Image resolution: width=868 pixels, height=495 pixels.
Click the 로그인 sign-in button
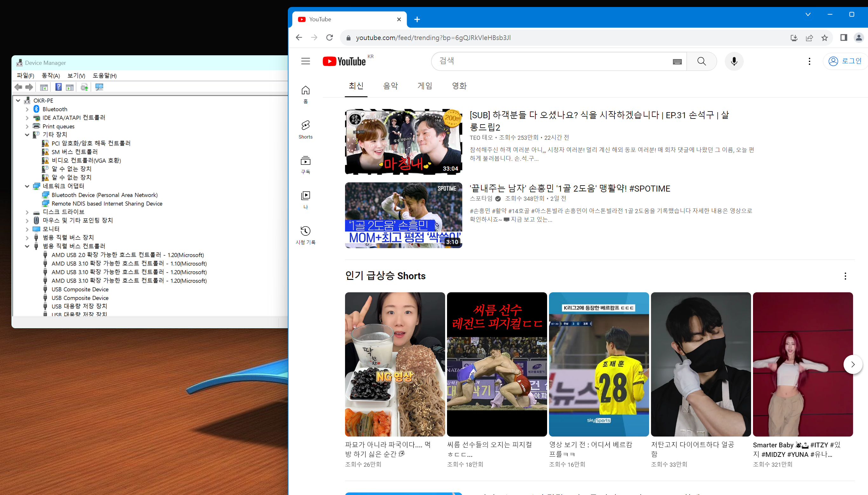click(845, 61)
